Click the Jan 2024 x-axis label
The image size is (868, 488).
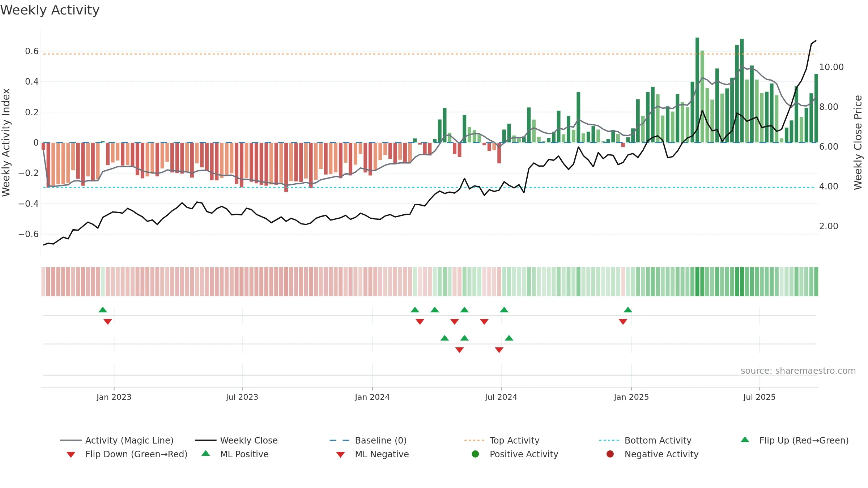(x=372, y=397)
